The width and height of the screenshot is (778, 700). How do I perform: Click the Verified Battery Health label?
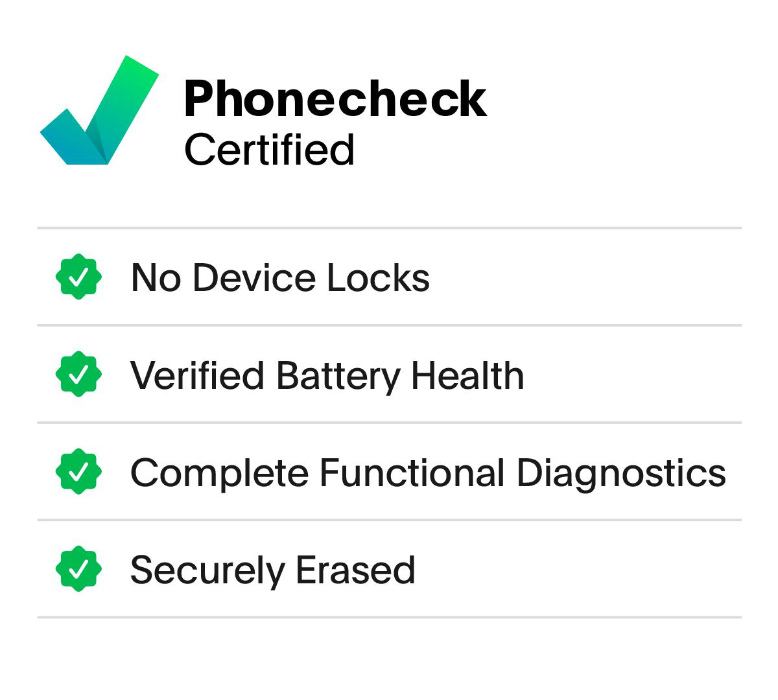point(327,375)
